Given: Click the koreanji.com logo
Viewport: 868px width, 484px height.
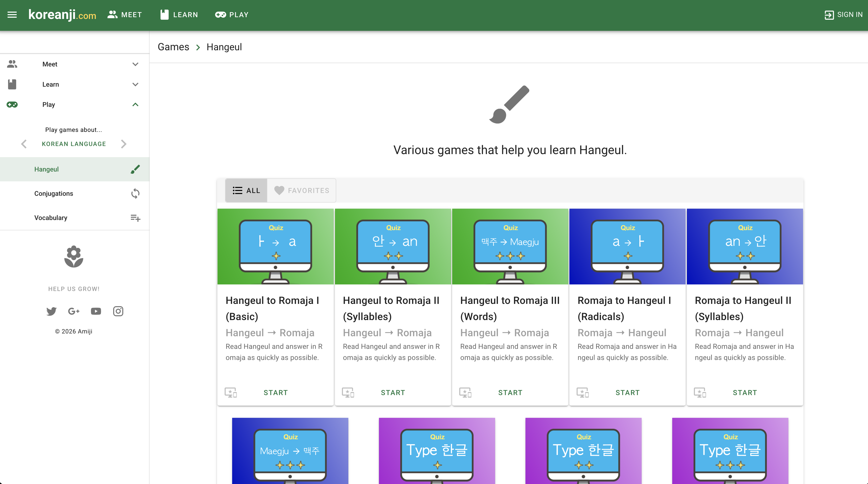Looking at the screenshot, I should point(62,14).
